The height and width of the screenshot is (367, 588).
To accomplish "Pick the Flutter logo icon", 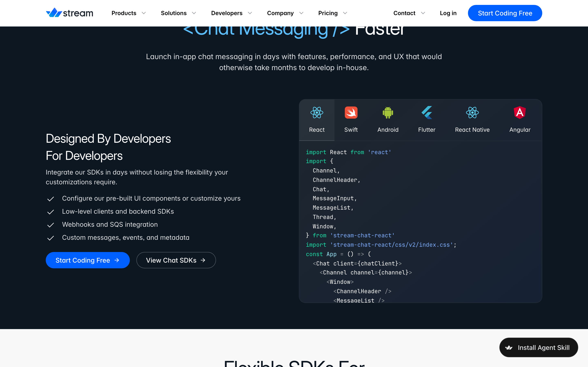I will (x=427, y=113).
